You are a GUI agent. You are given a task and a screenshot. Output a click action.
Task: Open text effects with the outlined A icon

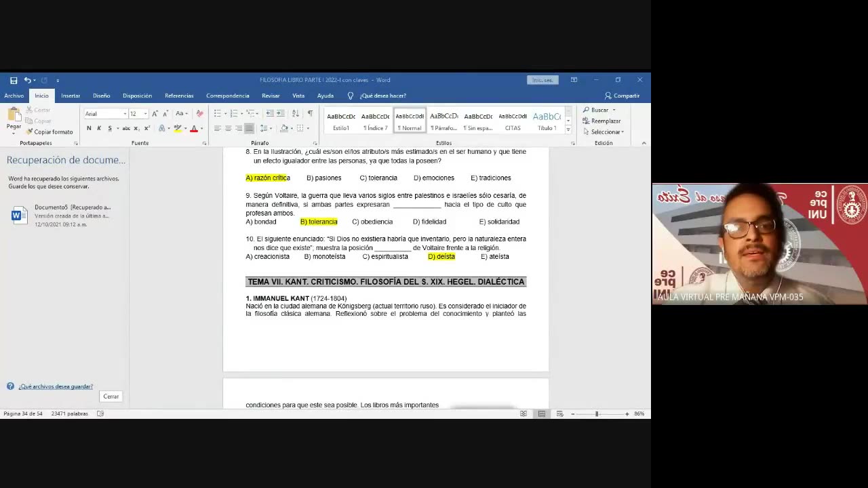coord(161,128)
